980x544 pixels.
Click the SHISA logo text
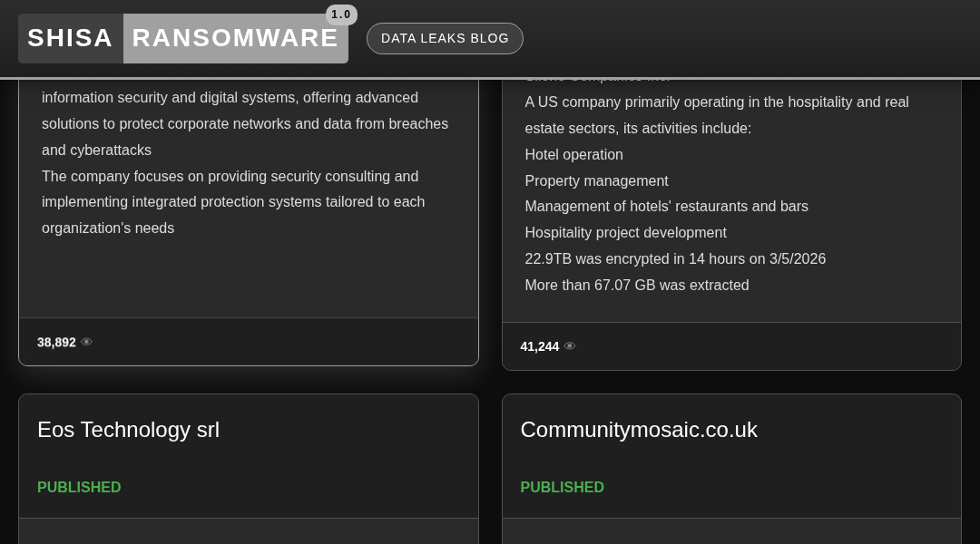[x=71, y=38]
